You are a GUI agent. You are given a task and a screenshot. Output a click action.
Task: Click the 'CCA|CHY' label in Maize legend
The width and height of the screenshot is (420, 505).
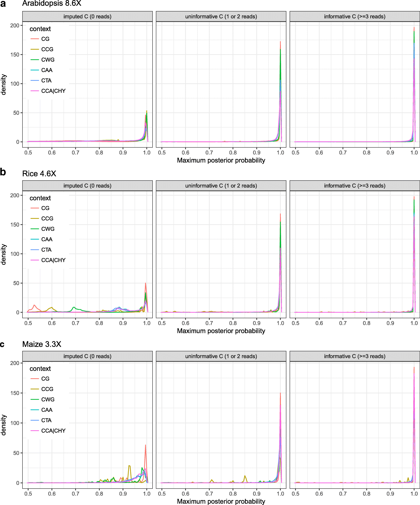click(53, 431)
